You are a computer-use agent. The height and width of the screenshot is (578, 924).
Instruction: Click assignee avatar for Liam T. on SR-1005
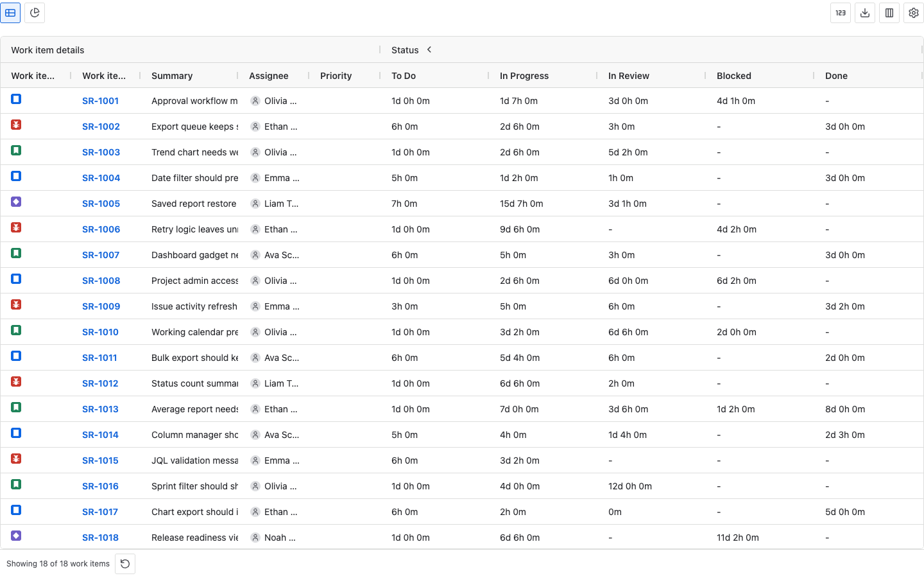click(x=255, y=204)
